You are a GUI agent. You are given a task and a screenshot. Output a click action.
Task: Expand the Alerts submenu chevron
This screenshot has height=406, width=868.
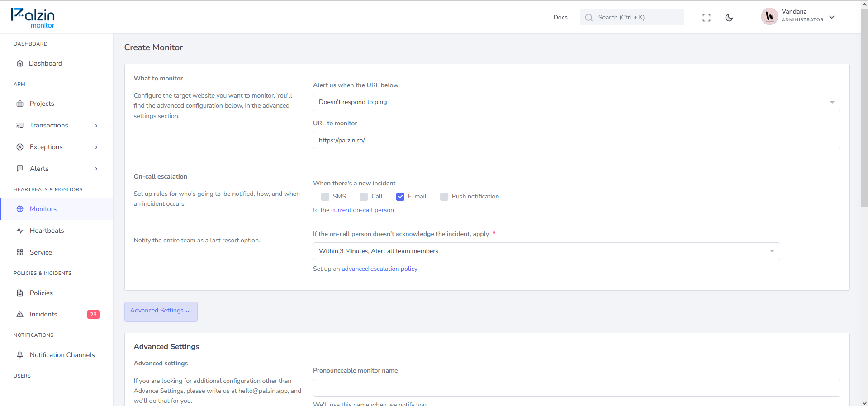(x=96, y=169)
